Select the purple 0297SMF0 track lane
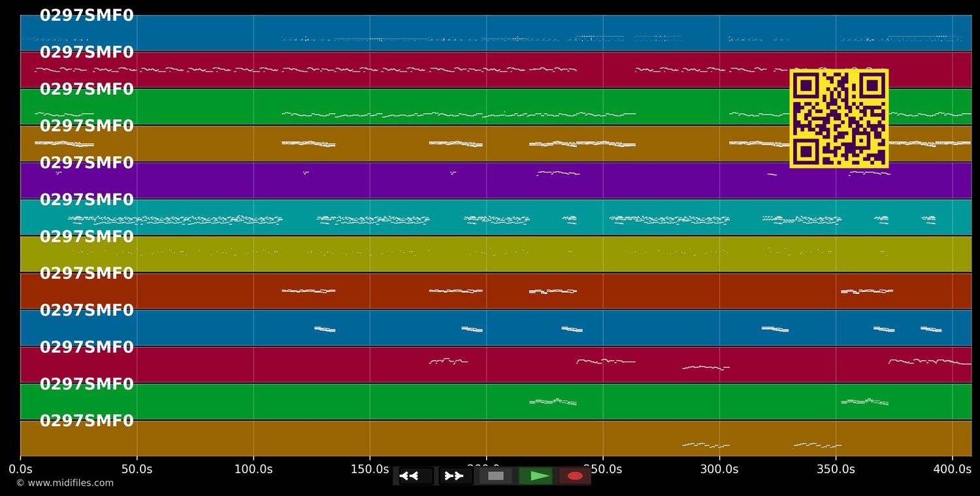The height and width of the screenshot is (496, 980). [x=496, y=180]
